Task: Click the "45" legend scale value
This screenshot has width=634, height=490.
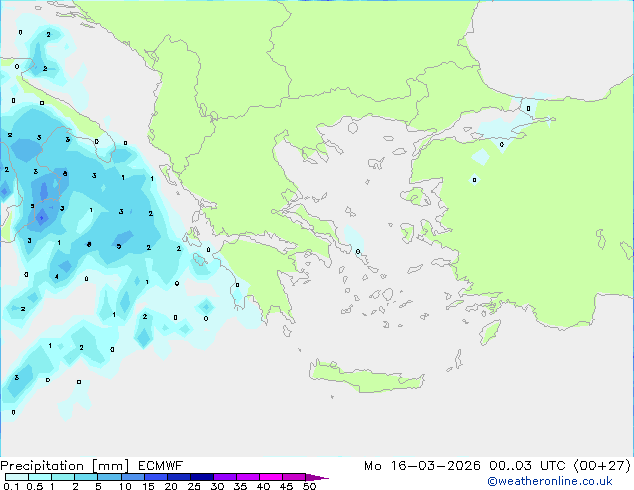Action: pyautogui.click(x=286, y=486)
